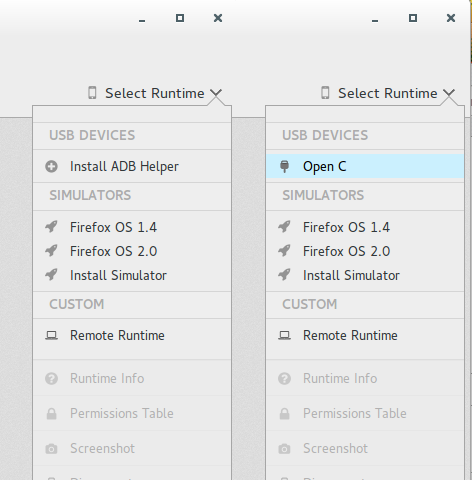Click rocket icon beside Install Simulator, left window
This screenshot has width=473, height=480.
point(51,275)
